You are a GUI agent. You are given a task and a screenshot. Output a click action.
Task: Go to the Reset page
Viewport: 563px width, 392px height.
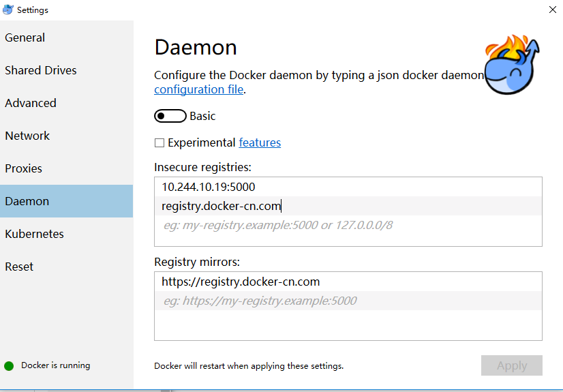click(x=66, y=267)
